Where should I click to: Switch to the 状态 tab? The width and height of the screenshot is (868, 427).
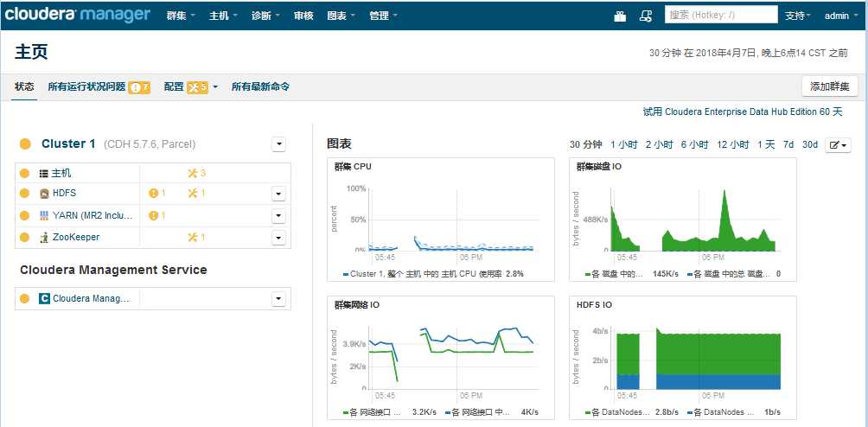[x=24, y=86]
